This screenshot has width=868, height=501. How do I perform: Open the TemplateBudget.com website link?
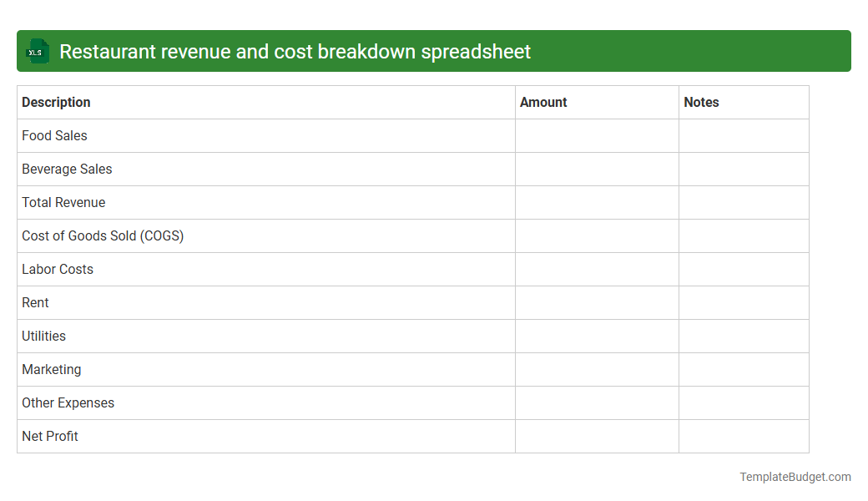(x=795, y=477)
